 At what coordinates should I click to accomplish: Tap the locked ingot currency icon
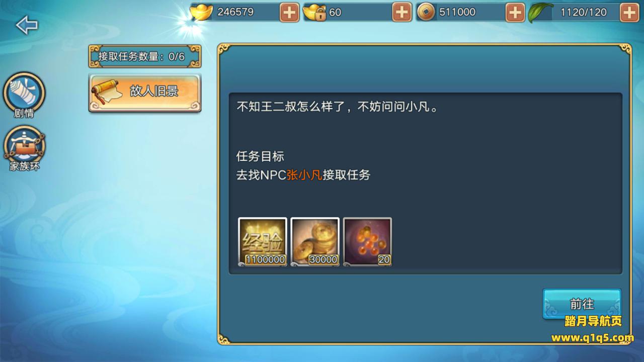315,12
